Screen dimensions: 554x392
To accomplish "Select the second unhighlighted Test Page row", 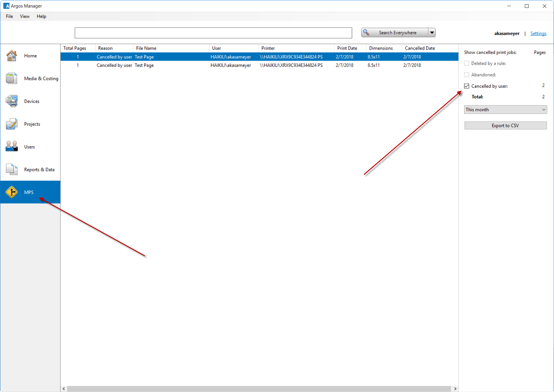I will [x=260, y=65].
